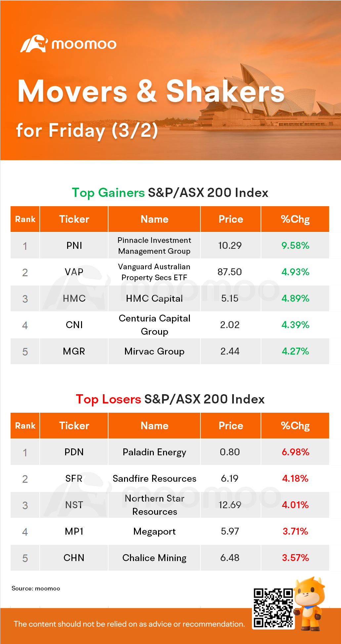Select the VAP ticker cell
The height and width of the screenshot is (644, 341).
[x=74, y=272]
